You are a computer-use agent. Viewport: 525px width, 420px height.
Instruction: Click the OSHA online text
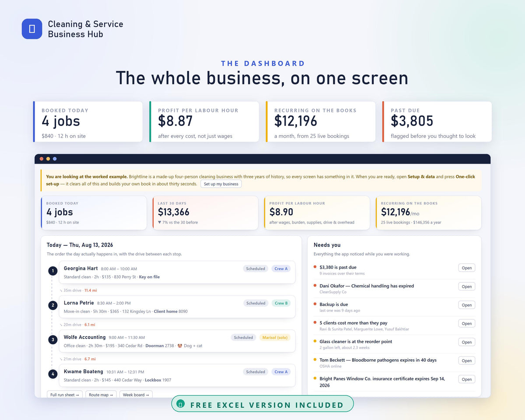(330, 366)
